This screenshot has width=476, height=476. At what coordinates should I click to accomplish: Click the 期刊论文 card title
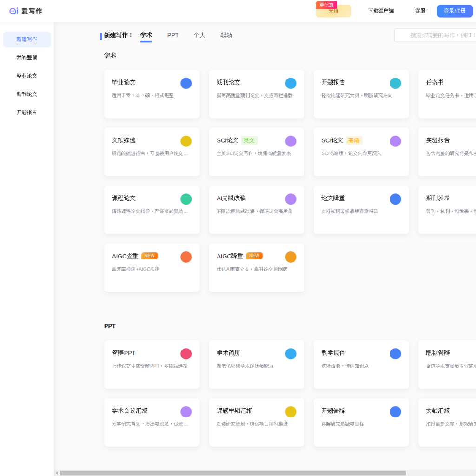coord(228,82)
